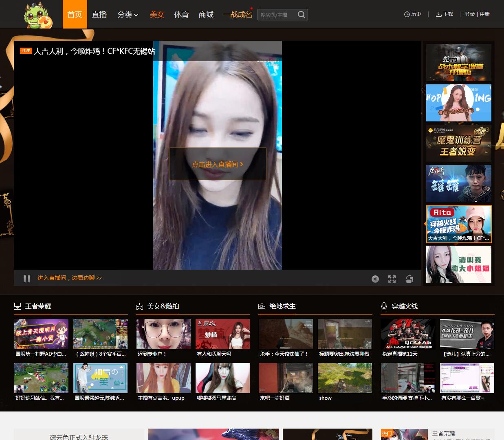
Task: Click 点击进入直播间 button on video
Action: pos(218,164)
